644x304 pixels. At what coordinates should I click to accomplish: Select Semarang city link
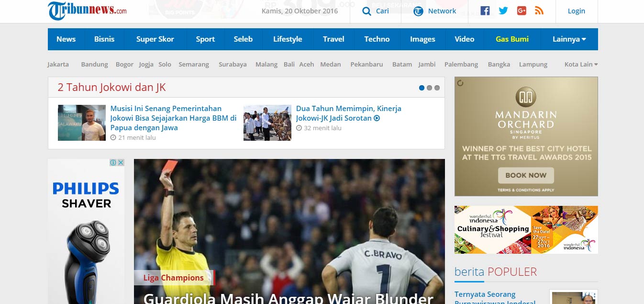coord(194,64)
